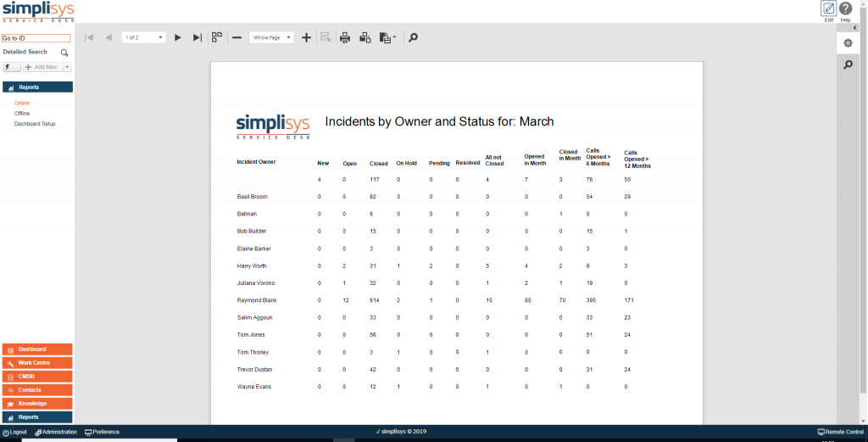This screenshot has width=868, height=442.
Task: Open the export format dropdown arrow
Action: 394,38
